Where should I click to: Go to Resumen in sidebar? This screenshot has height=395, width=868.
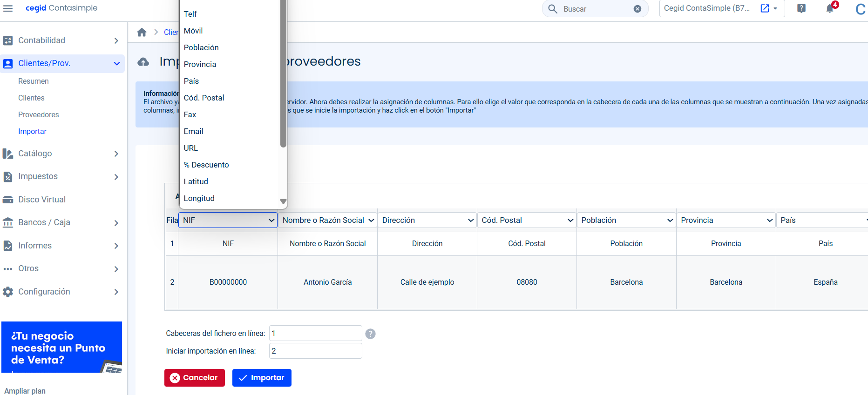click(x=34, y=81)
